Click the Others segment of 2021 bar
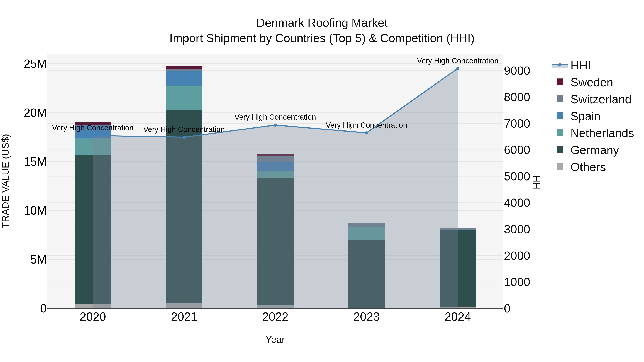This screenshot has width=644, height=362. click(184, 306)
